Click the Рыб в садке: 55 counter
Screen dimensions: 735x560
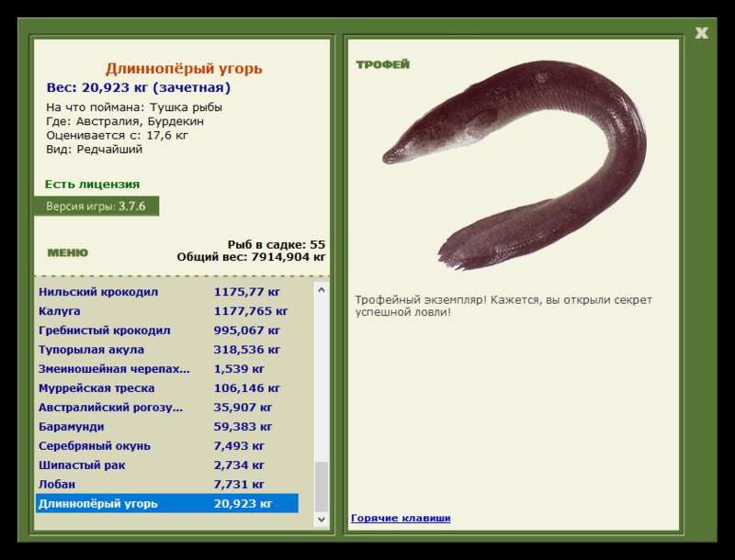tap(277, 244)
